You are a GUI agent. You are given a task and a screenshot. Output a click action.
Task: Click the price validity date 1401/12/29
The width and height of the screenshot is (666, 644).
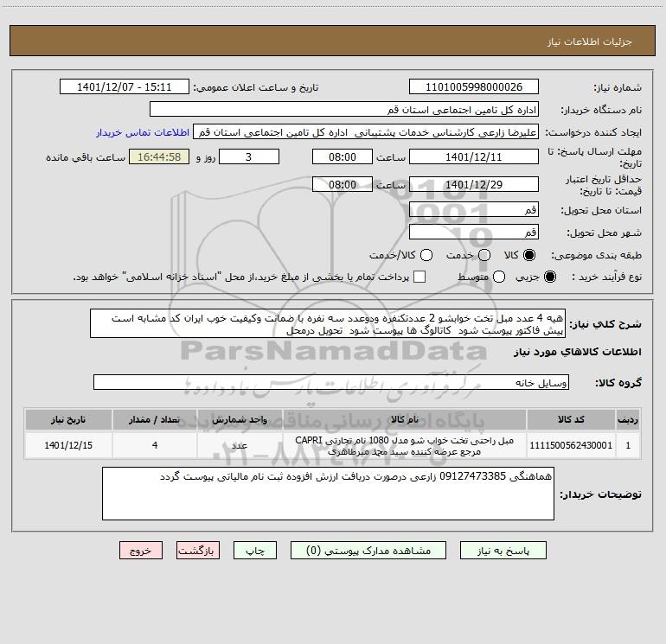click(474, 185)
